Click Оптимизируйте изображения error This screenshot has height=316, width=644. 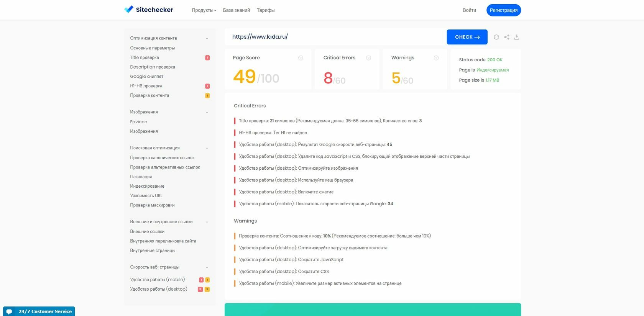tap(298, 169)
